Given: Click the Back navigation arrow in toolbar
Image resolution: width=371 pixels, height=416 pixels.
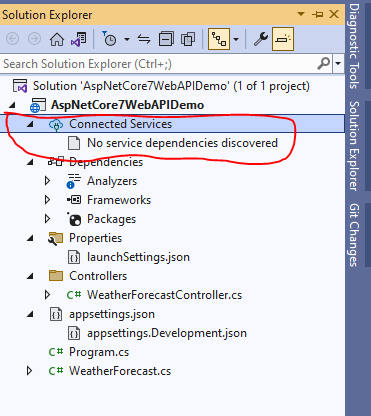Looking at the screenshot, I should [x=13, y=39].
